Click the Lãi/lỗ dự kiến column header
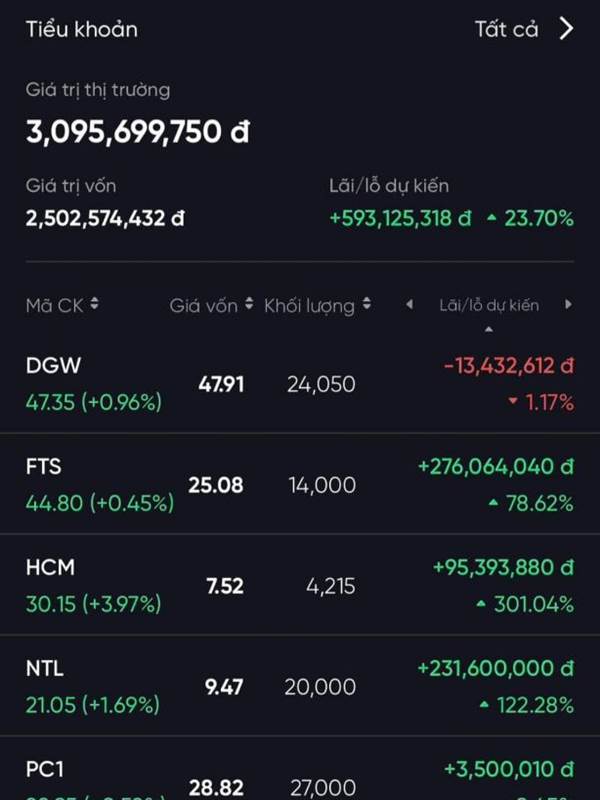600x800 pixels. [x=489, y=305]
